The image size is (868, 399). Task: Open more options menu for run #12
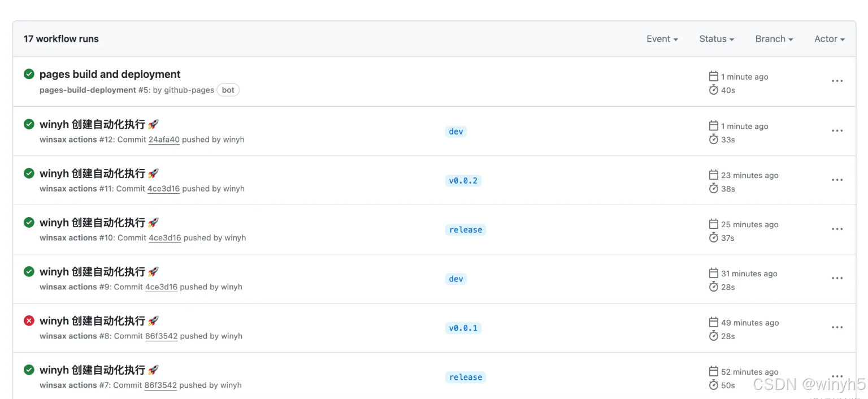(837, 131)
